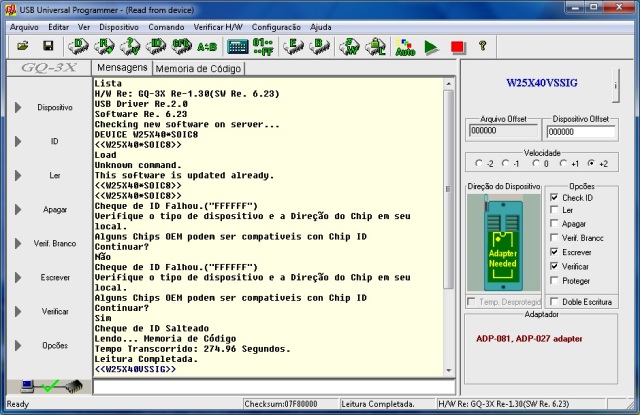Viewport: 640px width, 415px height.
Task: Enable the Check ID option
Action: coord(554,198)
